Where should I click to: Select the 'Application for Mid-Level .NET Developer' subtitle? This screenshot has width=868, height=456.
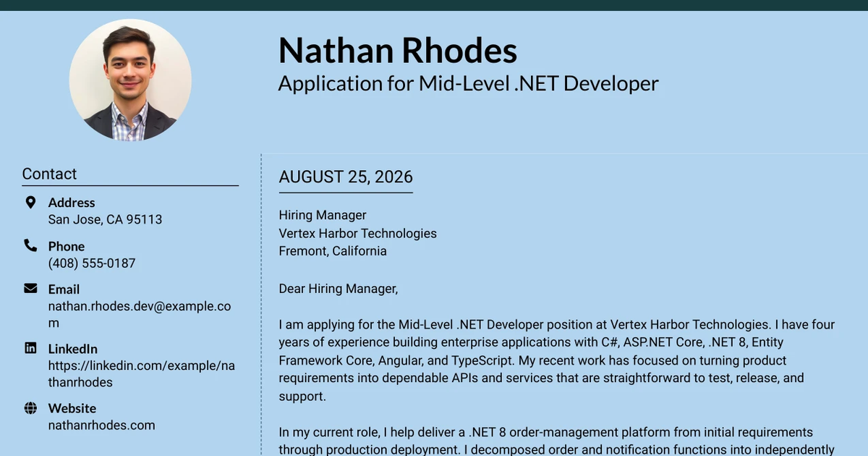pyautogui.click(x=468, y=83)
